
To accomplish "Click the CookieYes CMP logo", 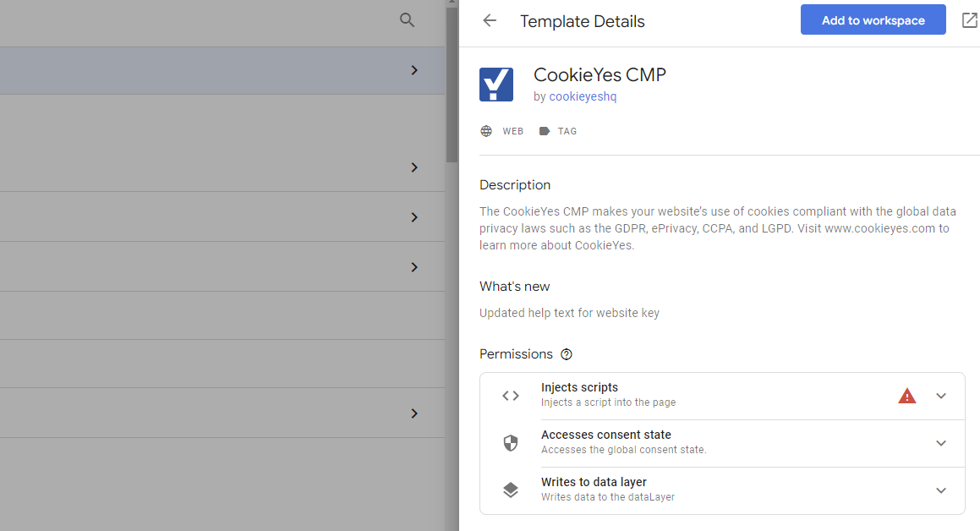I will 496,85.
